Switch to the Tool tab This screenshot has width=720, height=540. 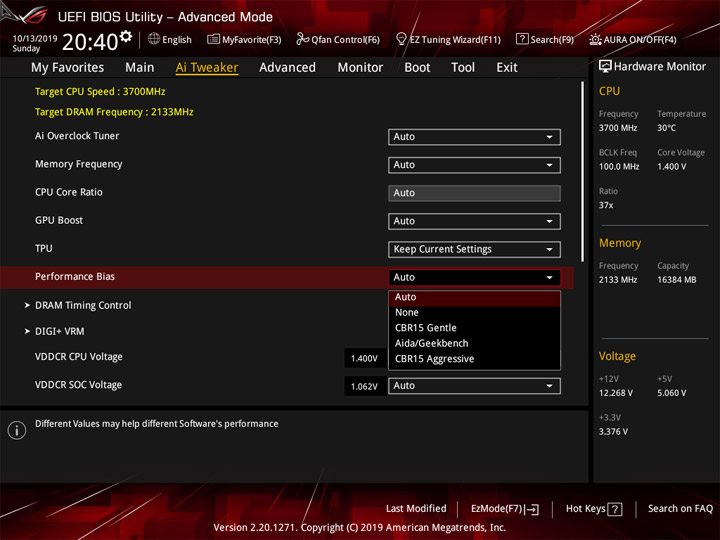coord(463,68)
